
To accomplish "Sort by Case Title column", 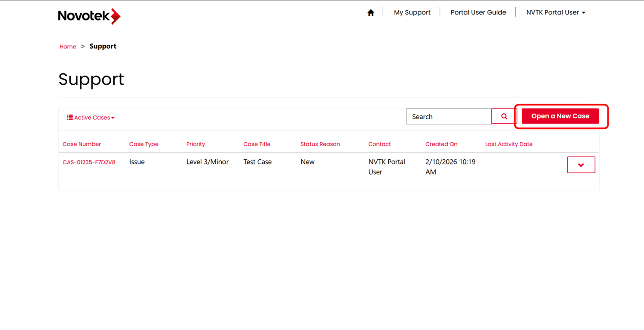I will [257, 144].
